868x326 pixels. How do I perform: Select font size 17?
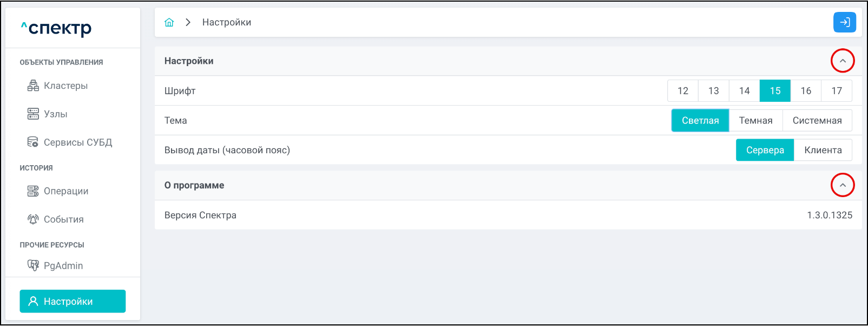[x=837, y=90]
